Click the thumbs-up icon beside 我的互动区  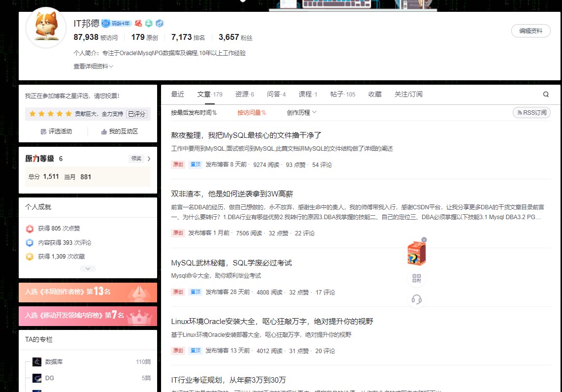point(104,131)
